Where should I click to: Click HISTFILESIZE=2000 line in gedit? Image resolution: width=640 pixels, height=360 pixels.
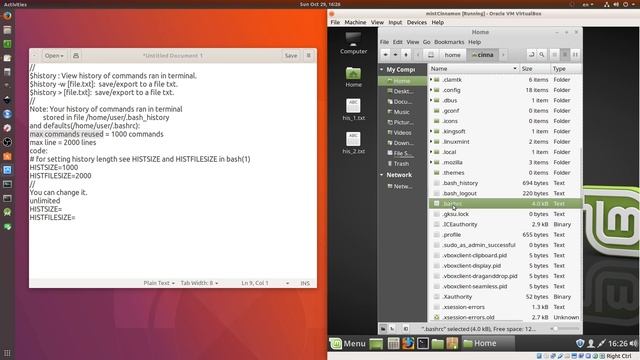pyautogui.click(x=60, y=176)
